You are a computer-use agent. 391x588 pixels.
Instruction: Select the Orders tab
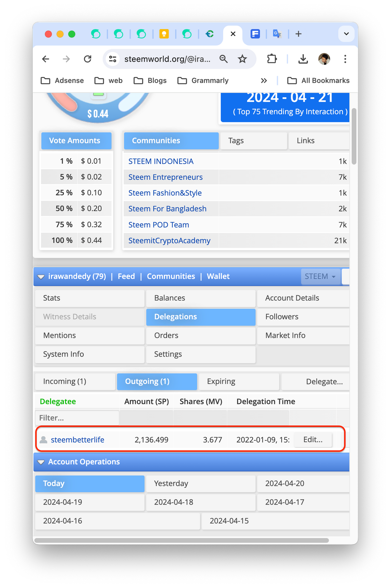click(x=201, y=335)
